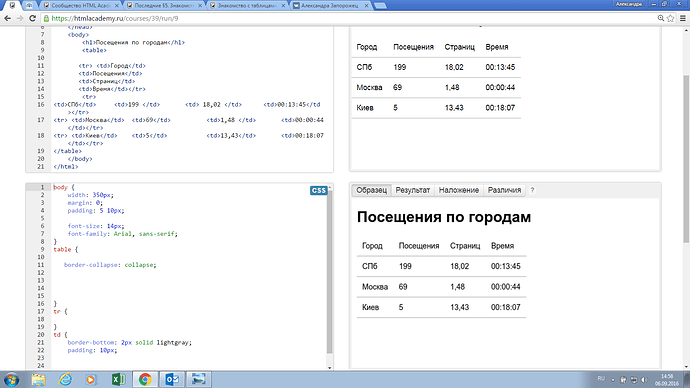Click the green secure padlock icon

click(46, 18)
